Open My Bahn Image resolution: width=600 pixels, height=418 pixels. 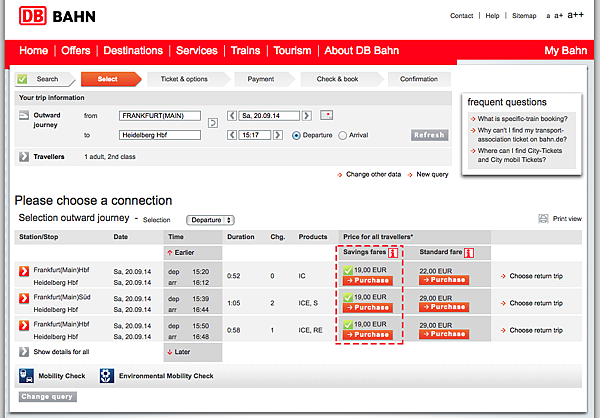pos(566,51)
